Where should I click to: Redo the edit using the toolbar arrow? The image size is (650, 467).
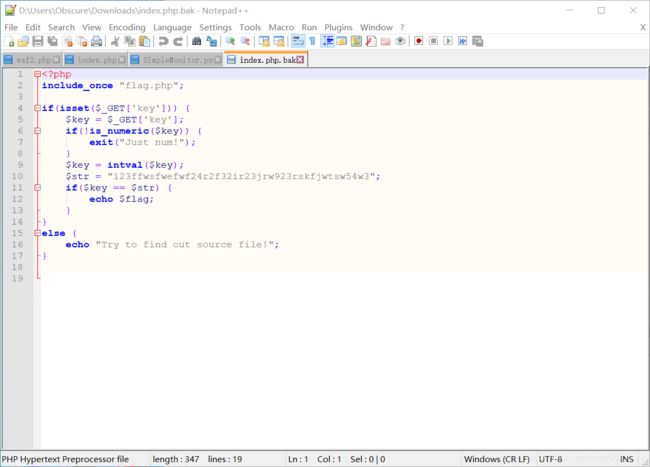point(178,41)
